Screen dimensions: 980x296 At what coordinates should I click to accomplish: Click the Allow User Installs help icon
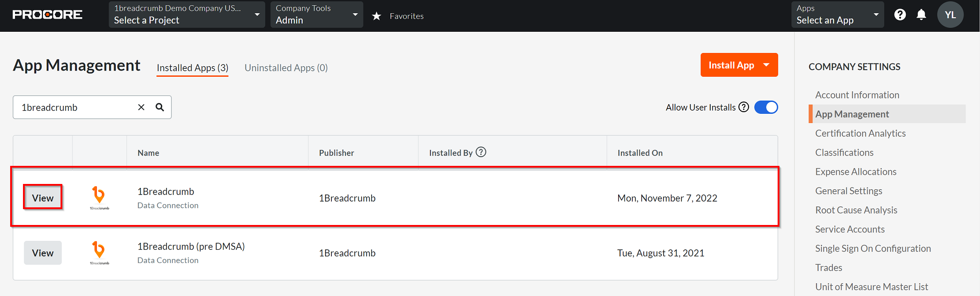(744, 107)
